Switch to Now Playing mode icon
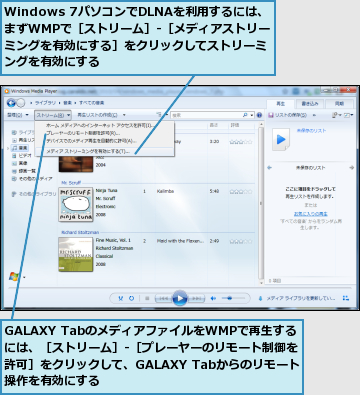Screen dimensions: 360x395 (346, 298)
